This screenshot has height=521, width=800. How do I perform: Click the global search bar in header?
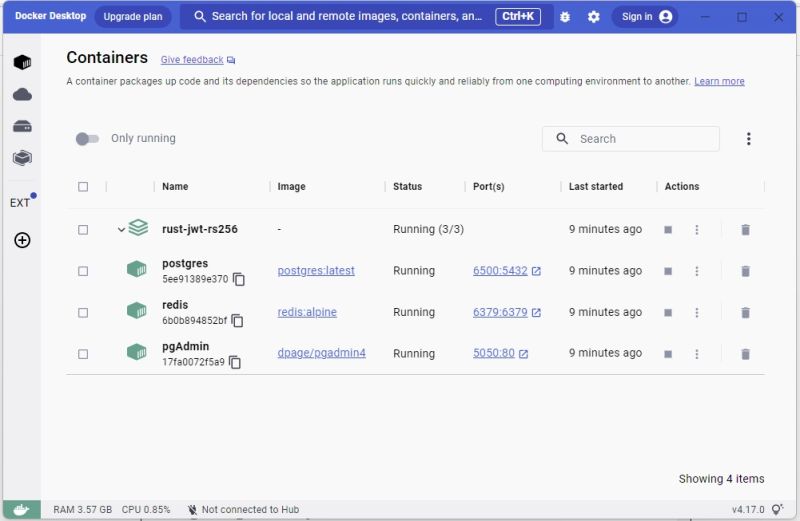[366, 17]
